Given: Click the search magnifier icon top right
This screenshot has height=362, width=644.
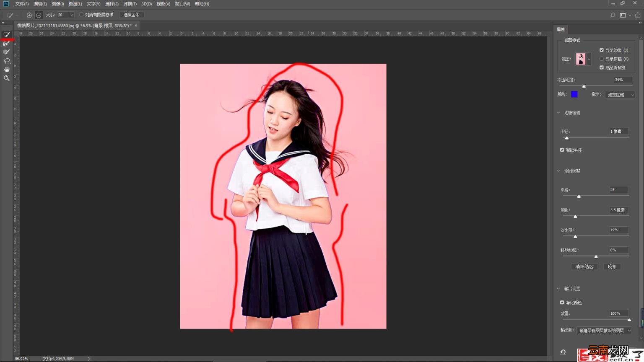Looking at the screenshot, I should click(x=613, y=15).
